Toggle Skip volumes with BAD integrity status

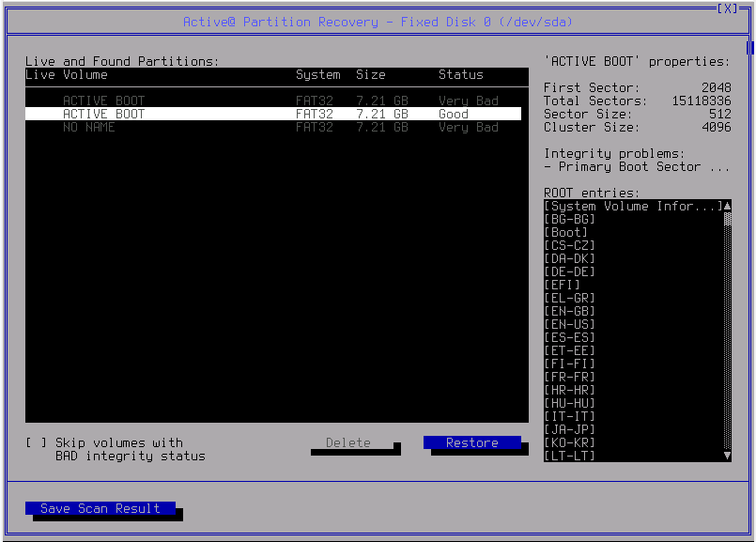click(x=37, y=442)
